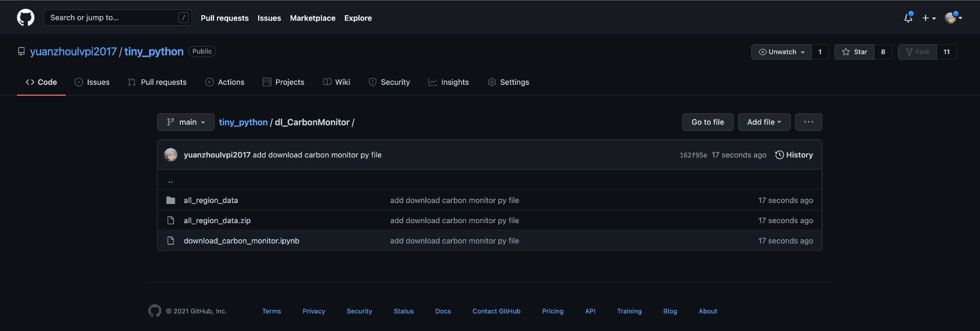The image size is (980, 331).
Task: Click the committer avatar in commit row
Action: point(171,155)
